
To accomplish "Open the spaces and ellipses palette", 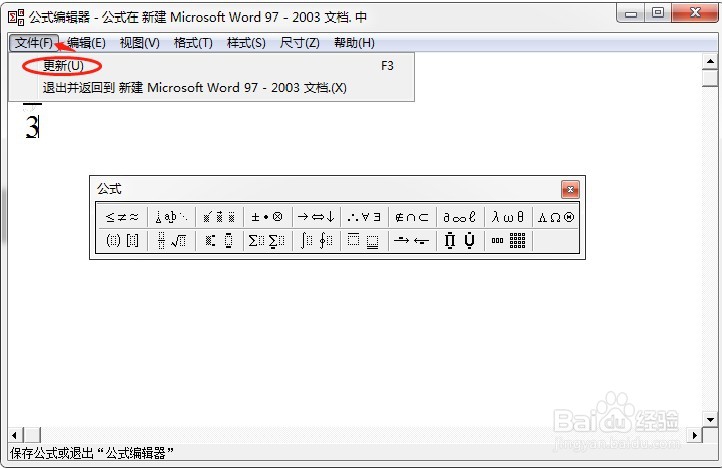I will pos(171,217).
